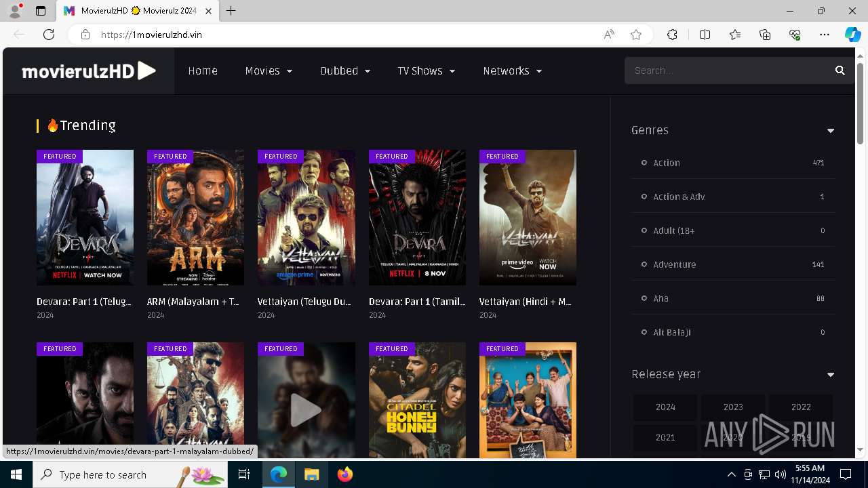Click the browser back arrow
This screenshot has width=868, height=488.
[x=19, y=35]
